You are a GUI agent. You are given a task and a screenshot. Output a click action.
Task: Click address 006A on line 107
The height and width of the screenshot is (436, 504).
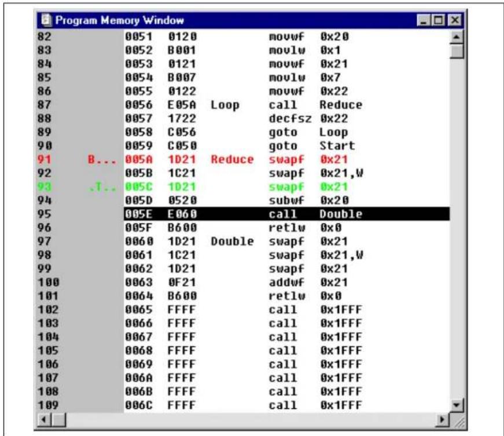(138, 378)
